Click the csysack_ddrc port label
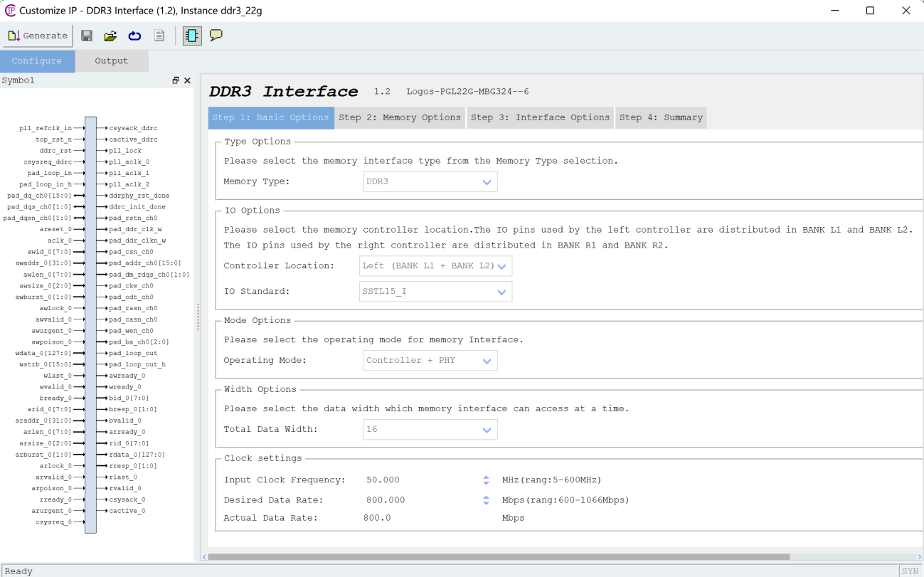Image resolution: width=924 pixels, height=577 pixels. 133,128
